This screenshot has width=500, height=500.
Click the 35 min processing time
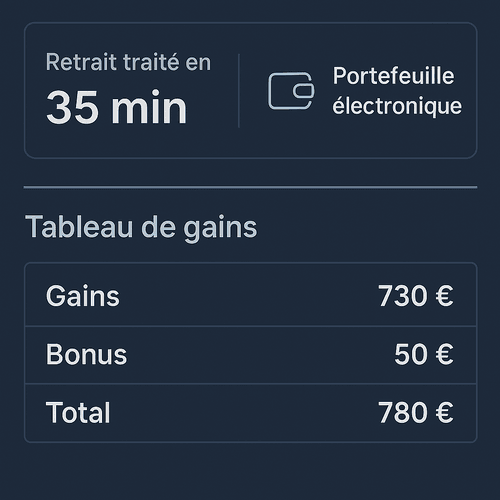point(116,107)
